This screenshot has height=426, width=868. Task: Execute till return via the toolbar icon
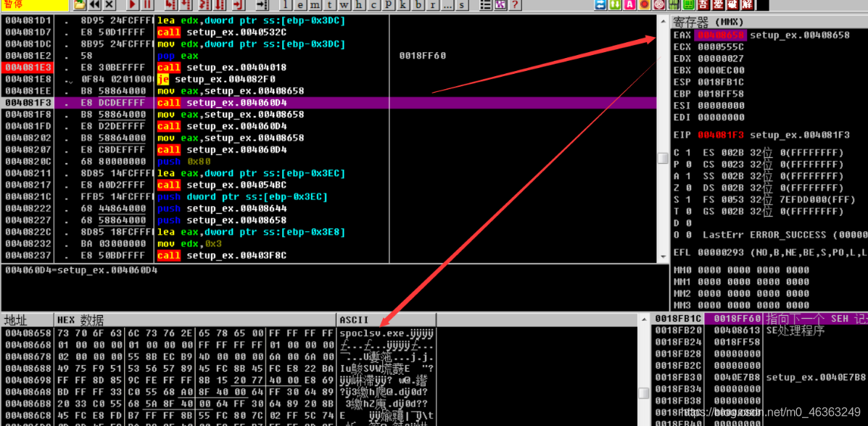(x=239, y=5)
